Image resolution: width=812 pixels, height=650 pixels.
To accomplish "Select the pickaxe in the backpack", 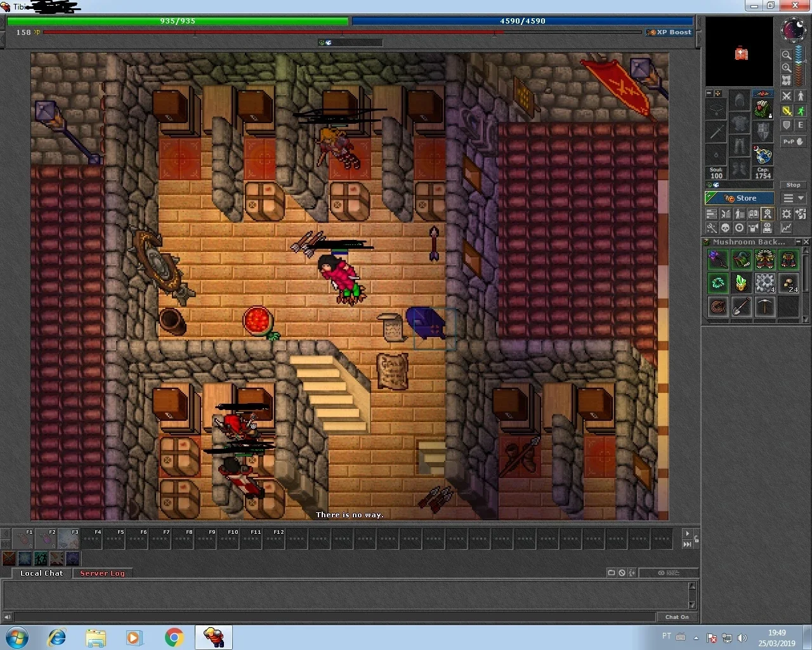I will 764,307.
